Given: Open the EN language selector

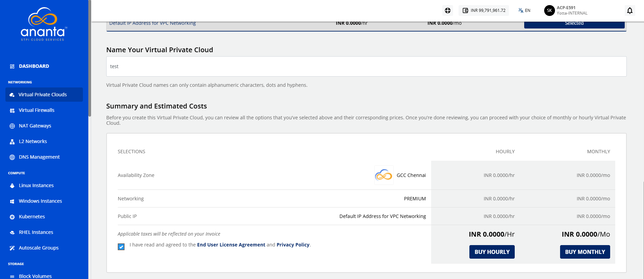Looking at the screenshot, I should 524,11.
